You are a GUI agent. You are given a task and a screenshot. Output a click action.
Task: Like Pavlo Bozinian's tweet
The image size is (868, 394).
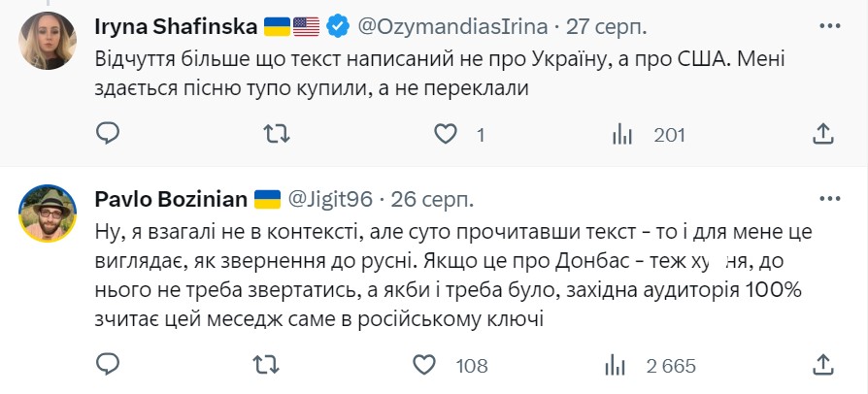tap(425, 365)
